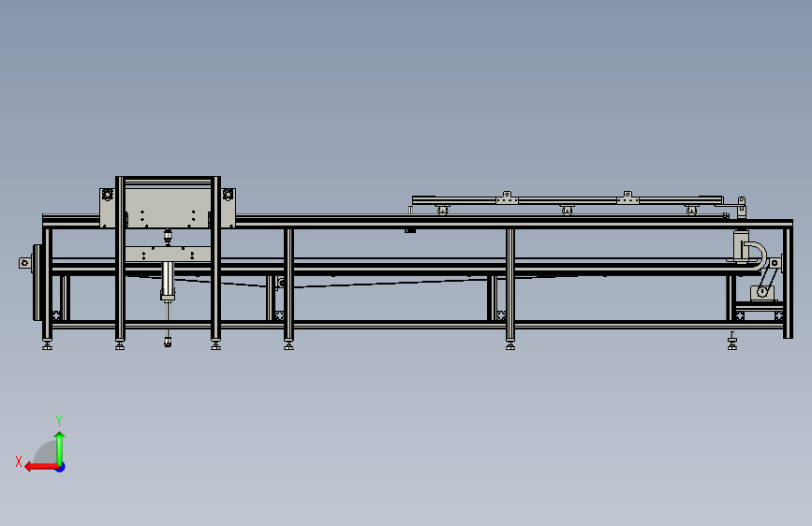Select the green "Y" axis label
Image resolution: width=812 pixels, height=526 pixels.
coord(59,420)
